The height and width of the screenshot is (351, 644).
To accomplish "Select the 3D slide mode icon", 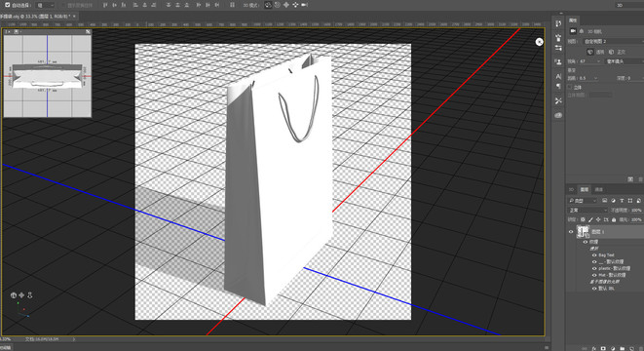I will point(295,5).
